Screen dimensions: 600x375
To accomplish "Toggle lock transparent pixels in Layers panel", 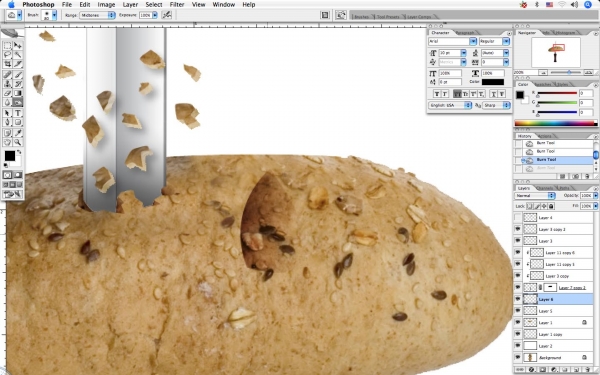I will (530, 206).
